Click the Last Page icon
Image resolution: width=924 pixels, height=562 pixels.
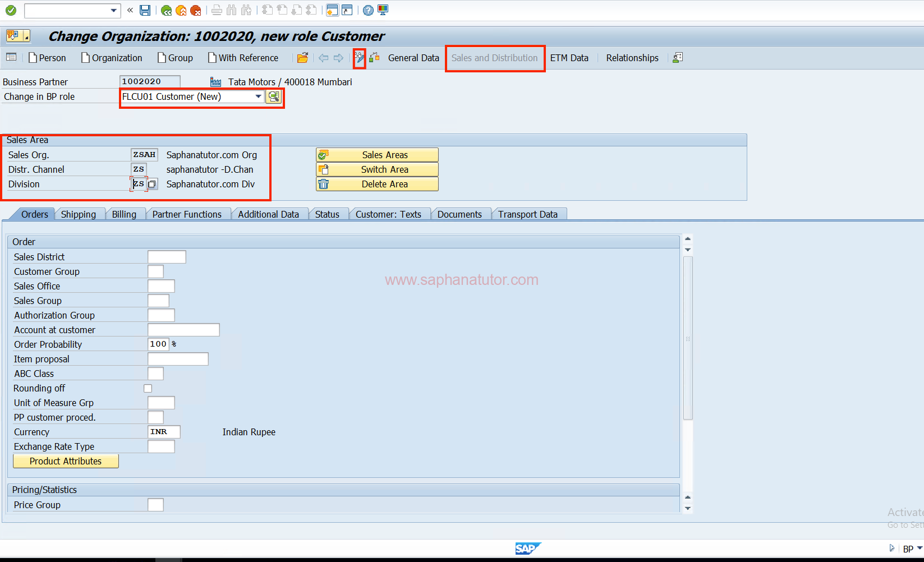coord(311,10)
